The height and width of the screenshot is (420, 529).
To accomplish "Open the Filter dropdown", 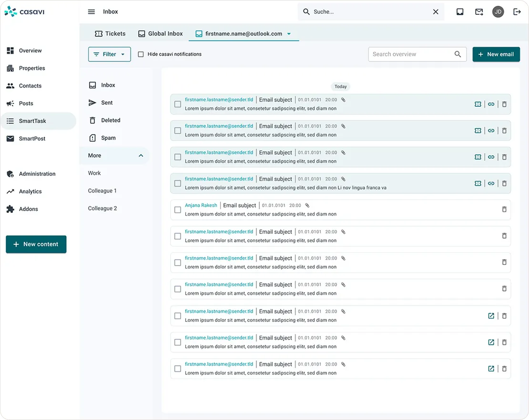I will [x=109, y=54].
